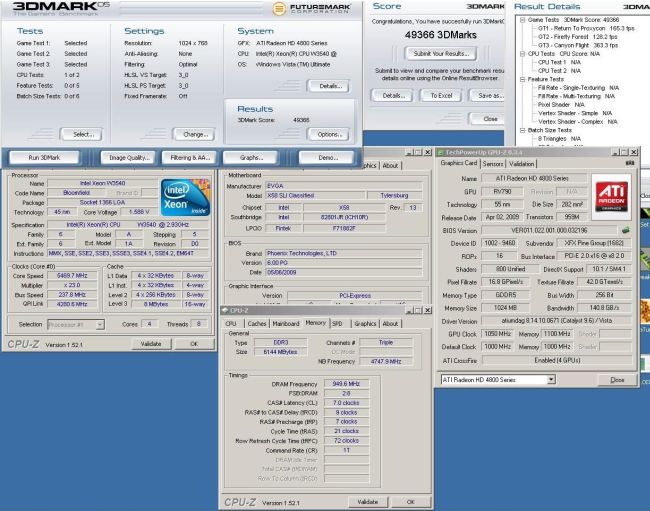
Task: Click Submit Your Results... in Score window
Action: 441,53
